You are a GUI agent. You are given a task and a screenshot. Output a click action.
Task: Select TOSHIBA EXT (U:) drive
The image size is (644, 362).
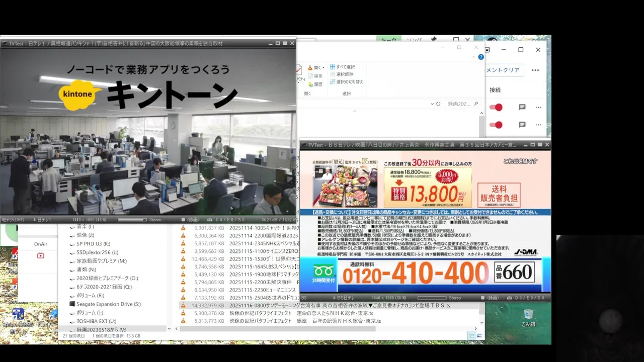(x=96, y=321)
